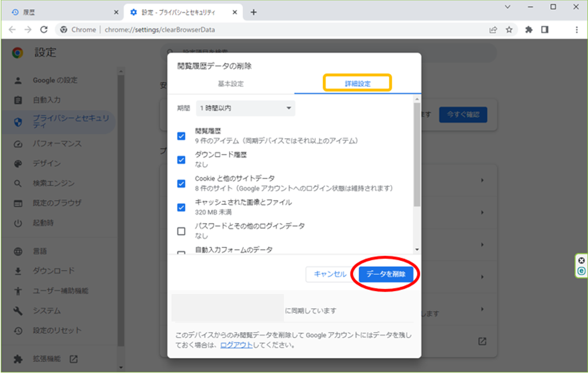
Task: Open プライバシーとセキュリティ sidebar item
Action: pyautogui.click(x=60, y=122)
